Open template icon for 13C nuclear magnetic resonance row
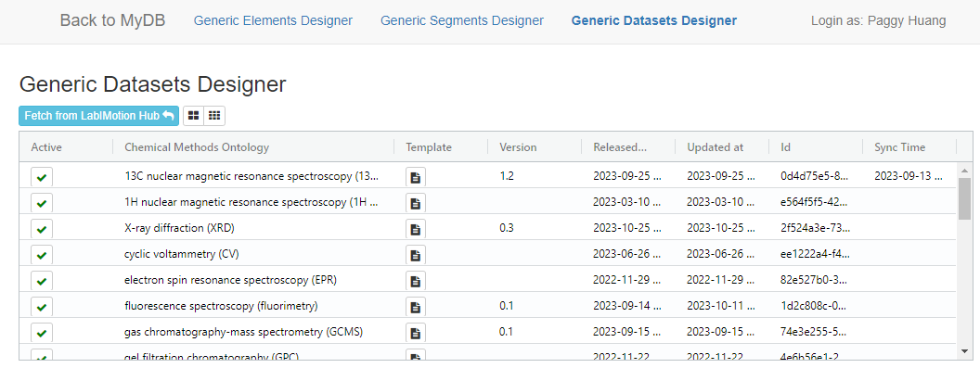This screenshot has height=368, width=980. tap(416, 177)
